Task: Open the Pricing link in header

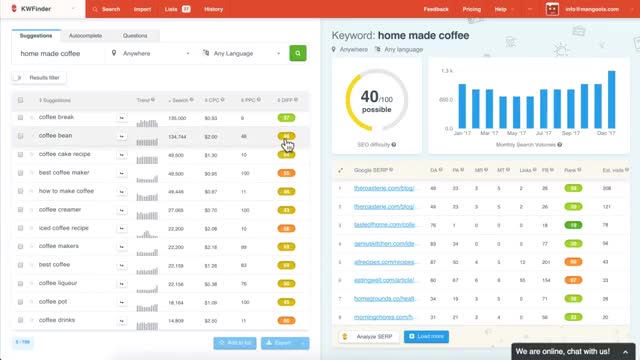Action: (x=471, y=9)
